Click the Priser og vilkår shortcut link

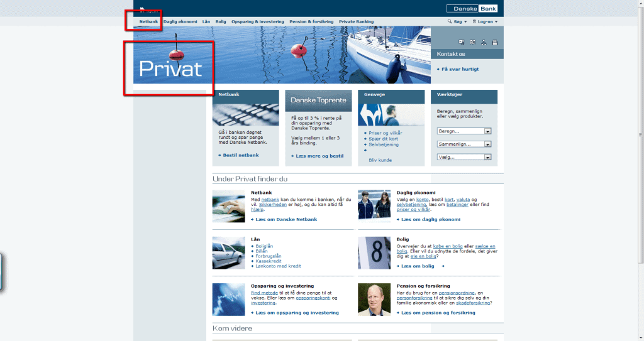pyautogui.click(x=385, y=133)
